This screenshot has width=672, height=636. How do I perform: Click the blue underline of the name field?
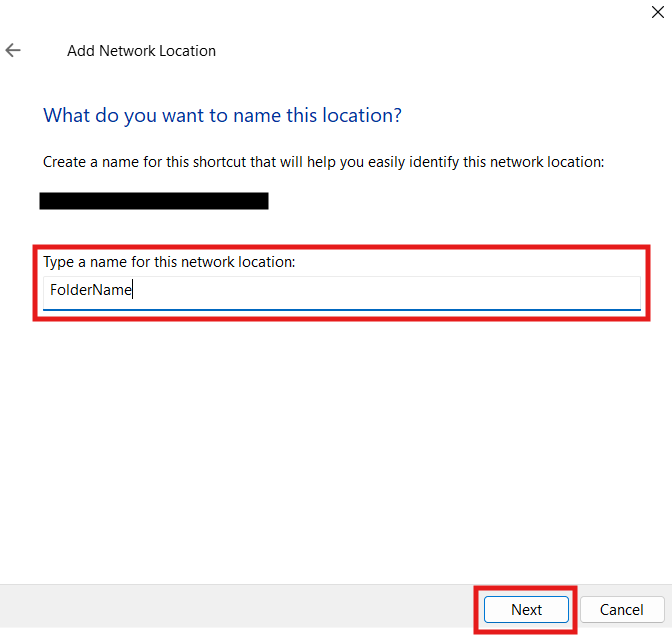[341, 309]
